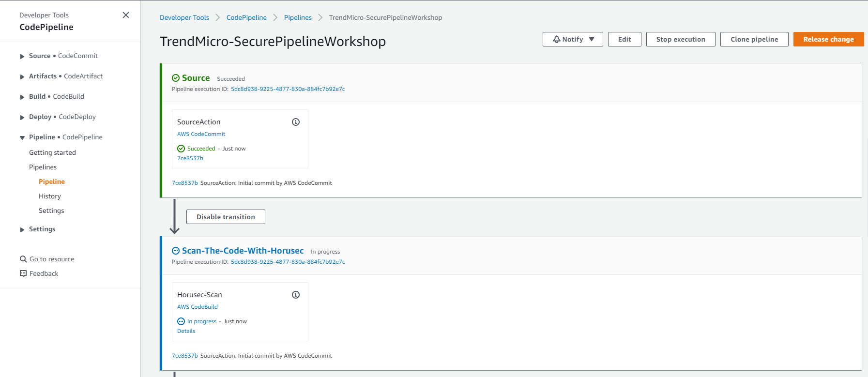Click the Stop execution button
The width and height of the screenshot is (868, 377).
pyautogui.click(x=681, y=39)
